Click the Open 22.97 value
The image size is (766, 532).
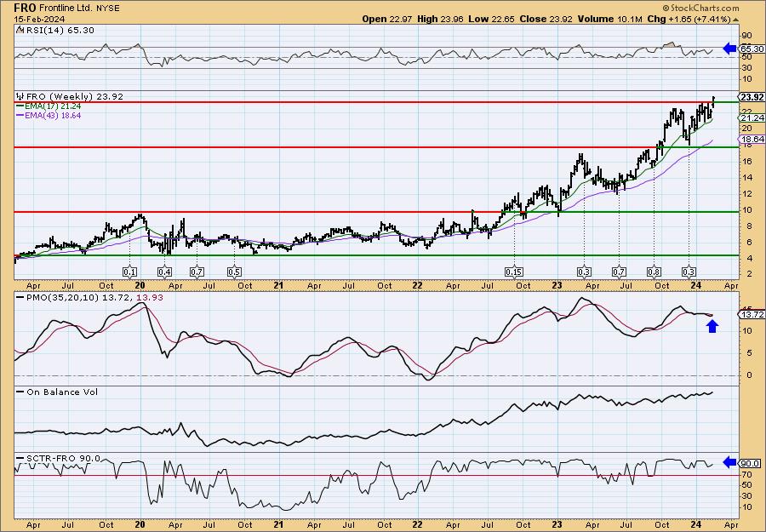(387, 19)
